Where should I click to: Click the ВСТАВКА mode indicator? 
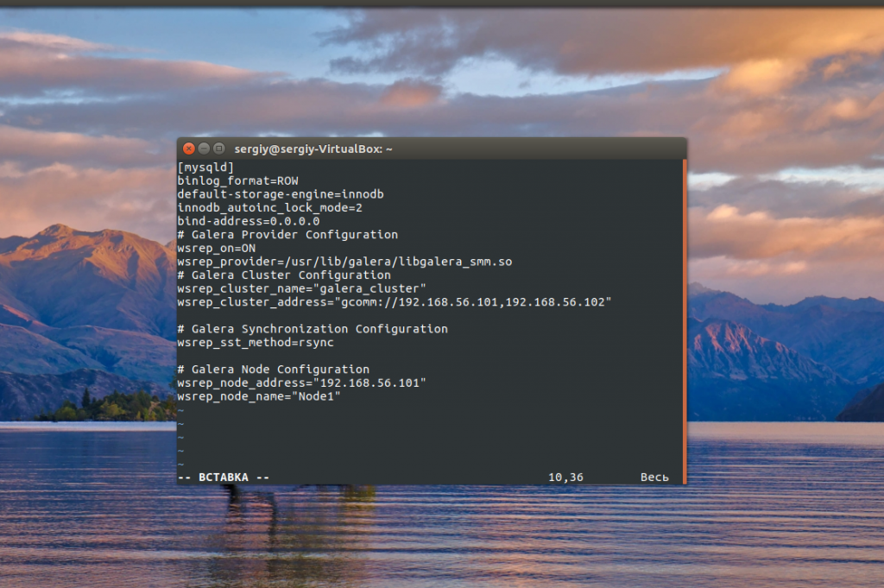click(x=224, y=477)
